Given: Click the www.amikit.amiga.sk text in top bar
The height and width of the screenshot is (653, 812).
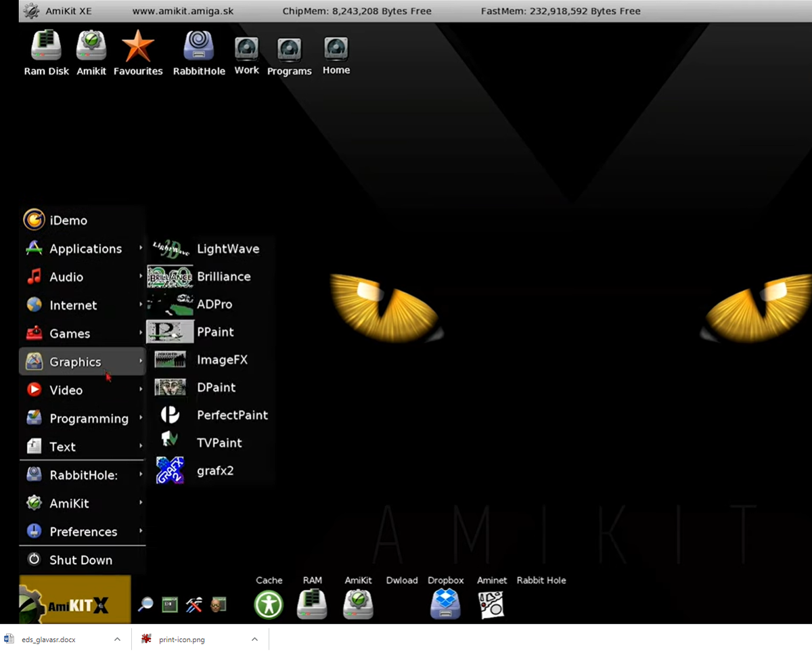Looking at the screenshot, I should (x=183, y=11).
